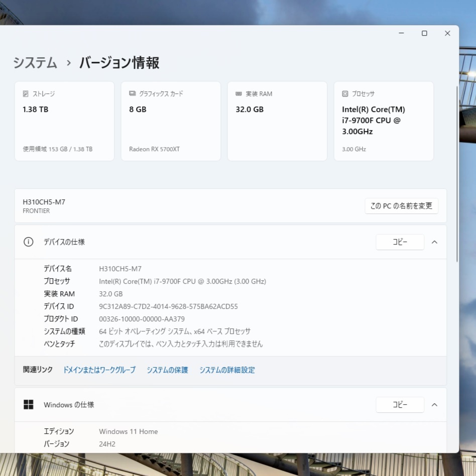This screenshot has width=476, height=476.
Task: Collapse the デバイスの仕様 section
Action: click(434, 242)
